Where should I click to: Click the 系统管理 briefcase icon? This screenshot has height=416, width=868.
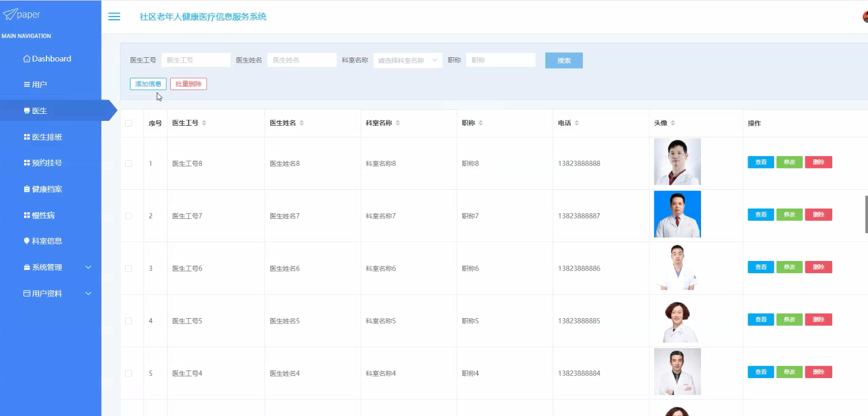pyautogui.click(x=27, y=267)
